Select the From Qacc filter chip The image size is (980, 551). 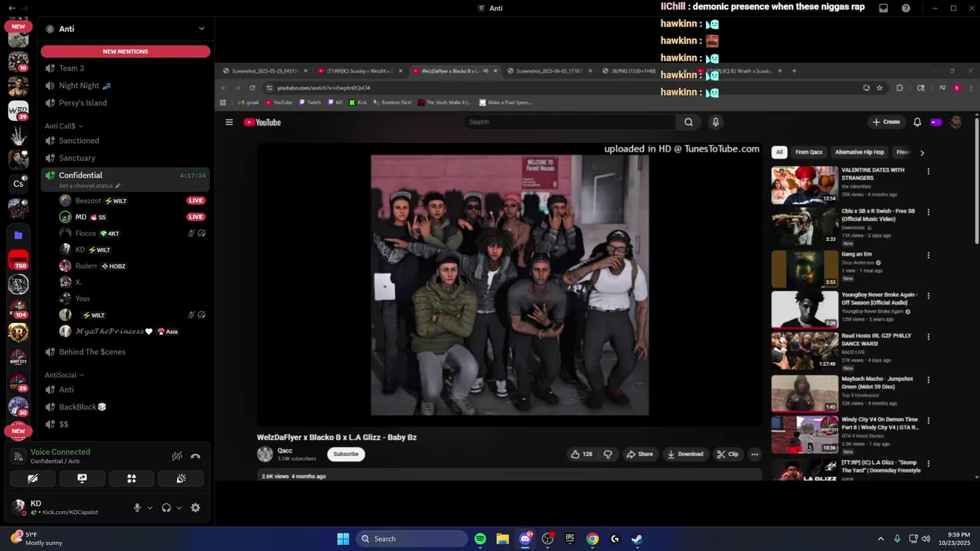808,152
